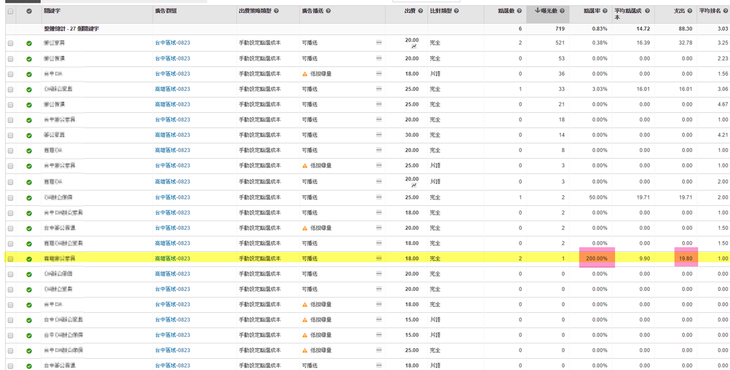Check the 18-impressions keyword row checkbox
The image size is (730, 370).
point(11,120)
